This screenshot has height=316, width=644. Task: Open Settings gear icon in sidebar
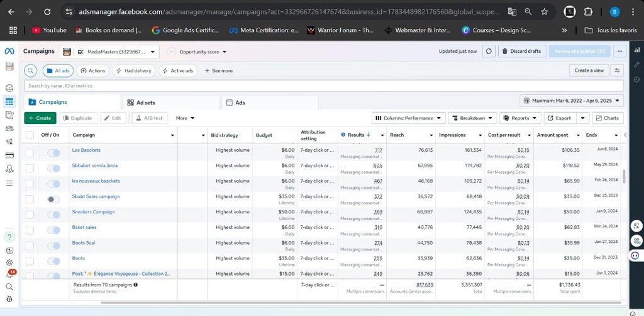(9, 262)
